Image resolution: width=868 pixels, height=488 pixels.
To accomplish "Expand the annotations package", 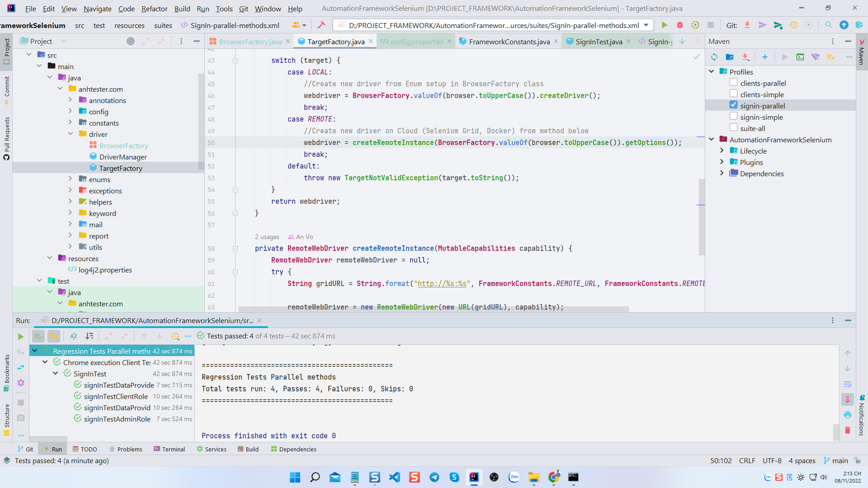I will (71, 100).
